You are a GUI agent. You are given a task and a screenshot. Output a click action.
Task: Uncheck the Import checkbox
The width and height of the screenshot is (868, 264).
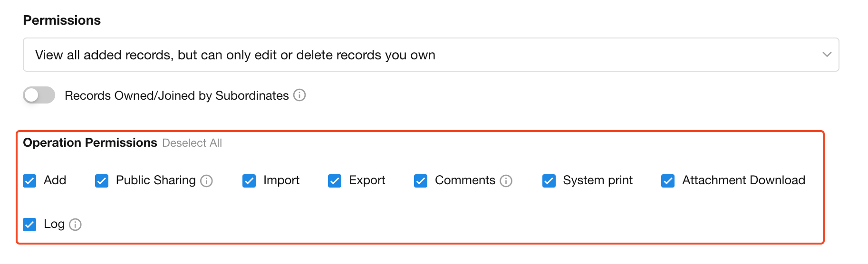coord(249,181)
